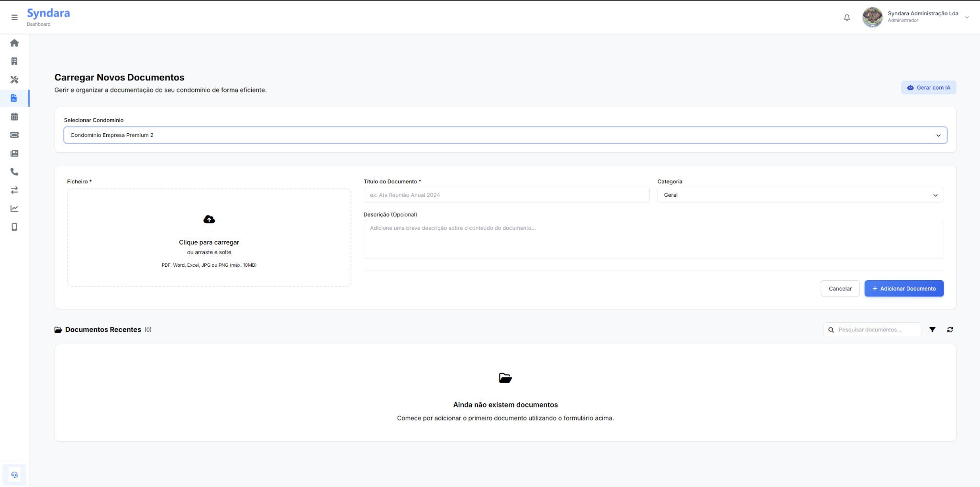Image resolution: width=980 pixels, height=487 pixels.
Task: Click the Adicionar Documento button
Action: coord(903,288)
